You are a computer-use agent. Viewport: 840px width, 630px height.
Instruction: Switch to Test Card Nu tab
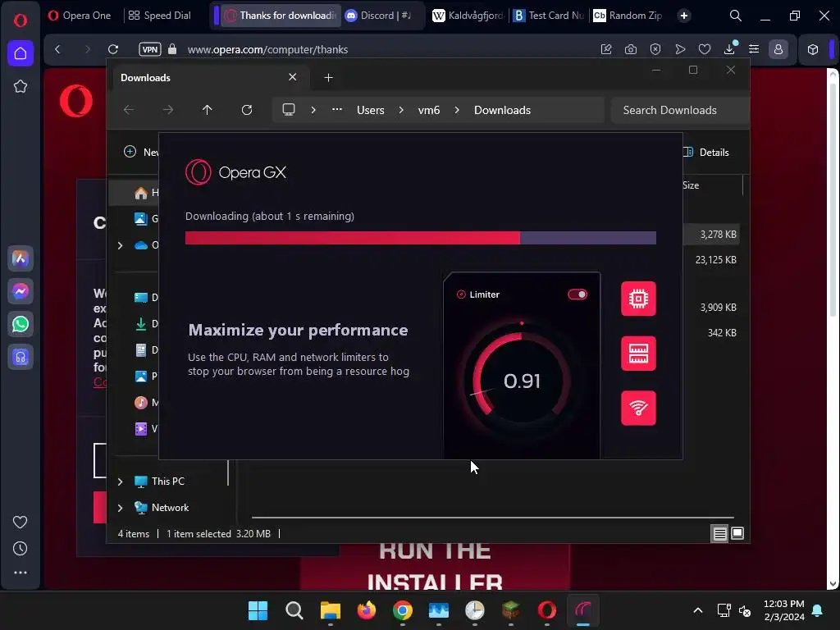coord(549,16)
